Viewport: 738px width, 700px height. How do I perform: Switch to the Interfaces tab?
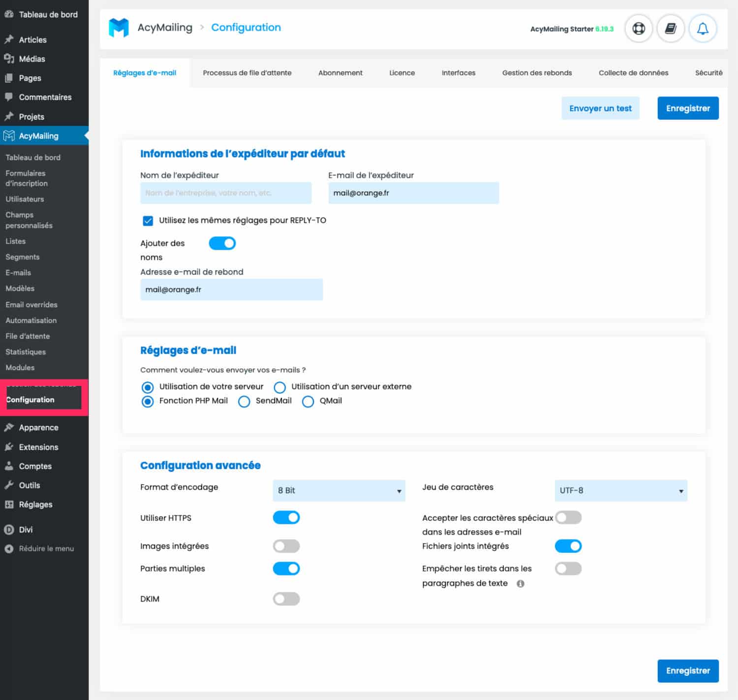pos(459,73)
